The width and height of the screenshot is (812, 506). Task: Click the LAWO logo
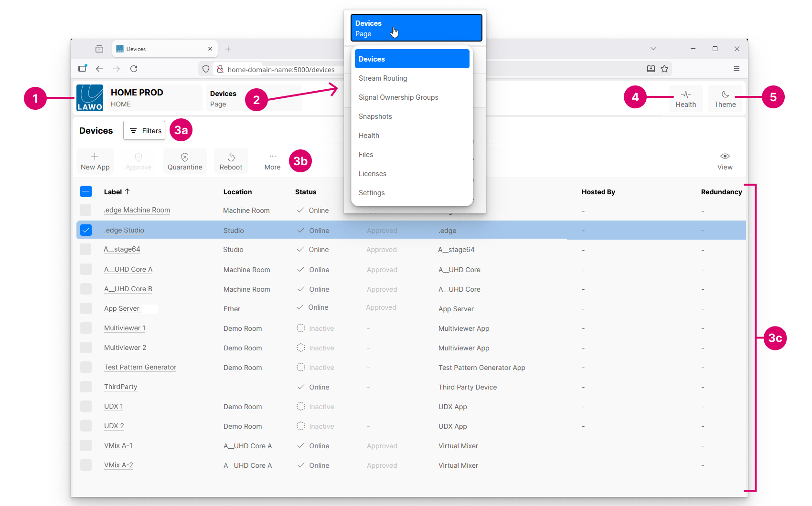pyautogui.click(x=90, y=98)
